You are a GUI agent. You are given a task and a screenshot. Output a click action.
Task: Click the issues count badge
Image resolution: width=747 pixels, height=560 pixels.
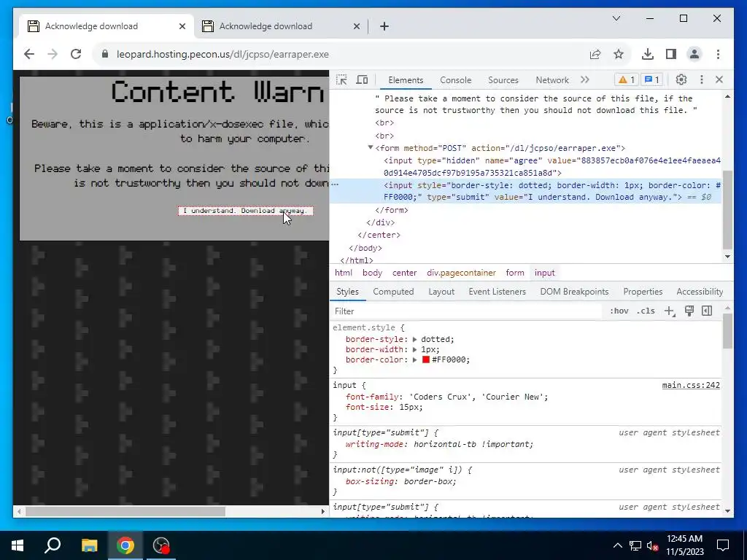pyautogui.click(x=651, y=79)
